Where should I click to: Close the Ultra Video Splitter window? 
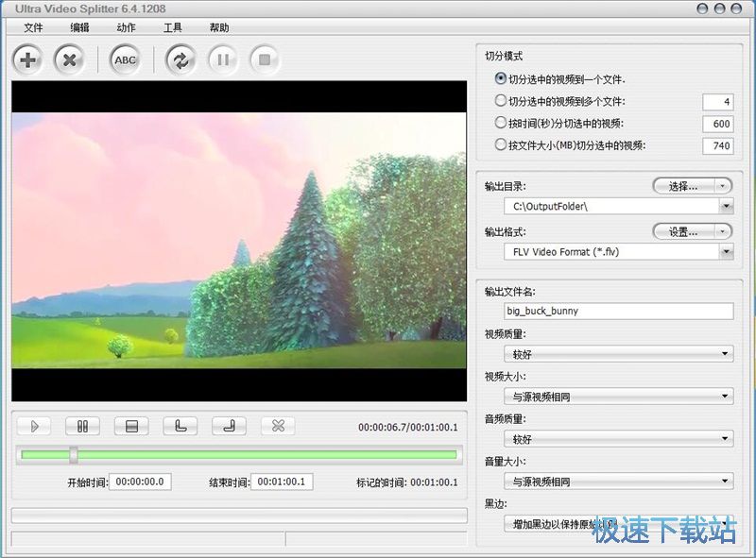click(736, 8)
